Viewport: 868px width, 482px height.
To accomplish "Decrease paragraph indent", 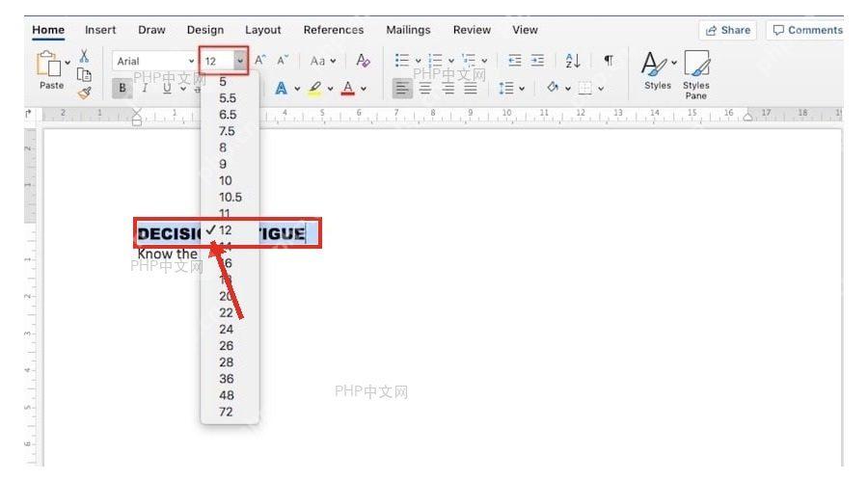I will coord(515,61).
